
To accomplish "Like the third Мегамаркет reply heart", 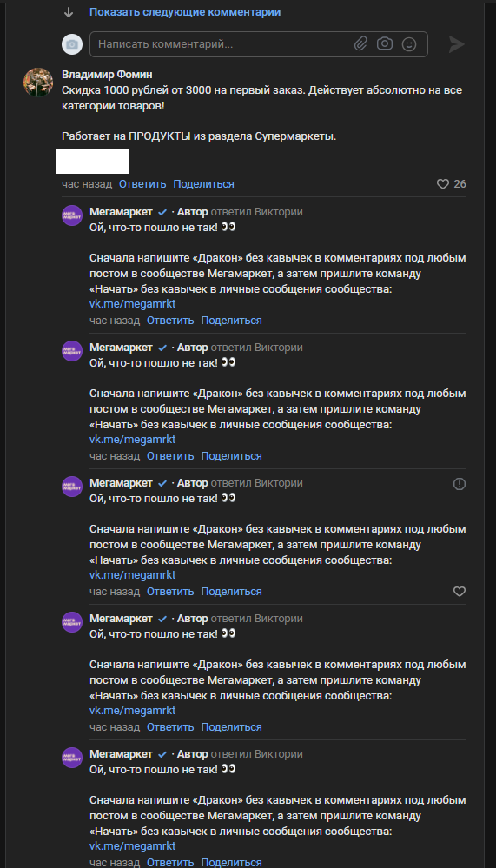I will pyautogui.click(x=460, y=591).
